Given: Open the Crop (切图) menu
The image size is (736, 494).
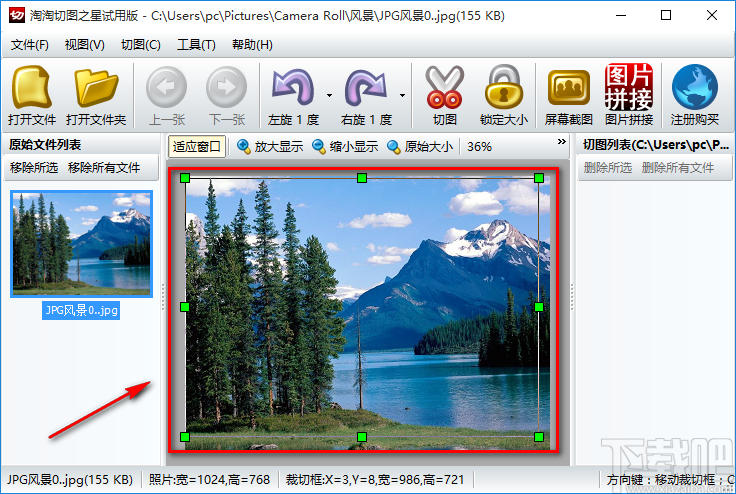Looking at the screenshot, I should 141,45.
